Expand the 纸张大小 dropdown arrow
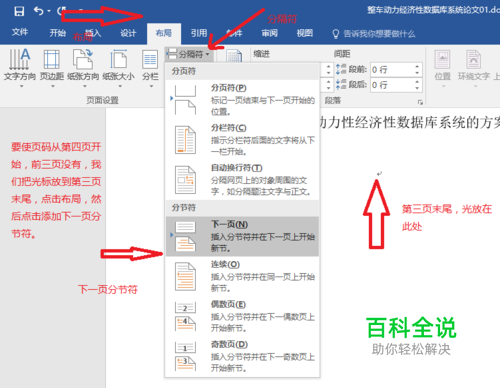 tap(120, 86)
